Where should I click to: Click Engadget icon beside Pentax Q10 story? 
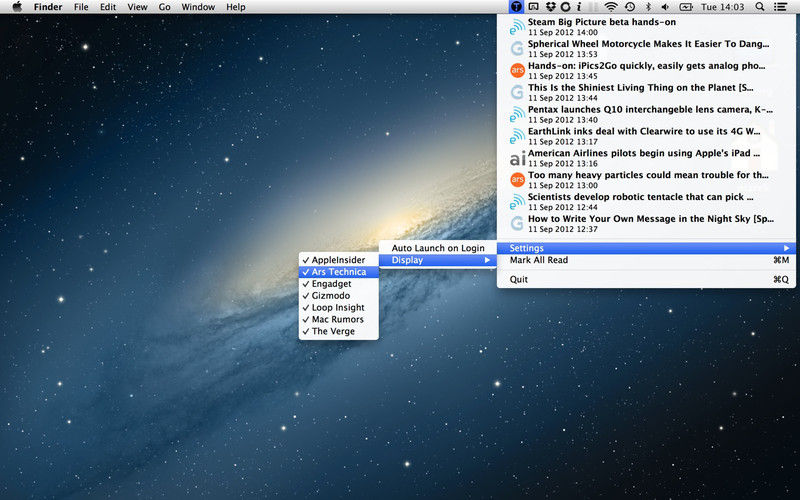pyautogui.click(x=517, y=114)
